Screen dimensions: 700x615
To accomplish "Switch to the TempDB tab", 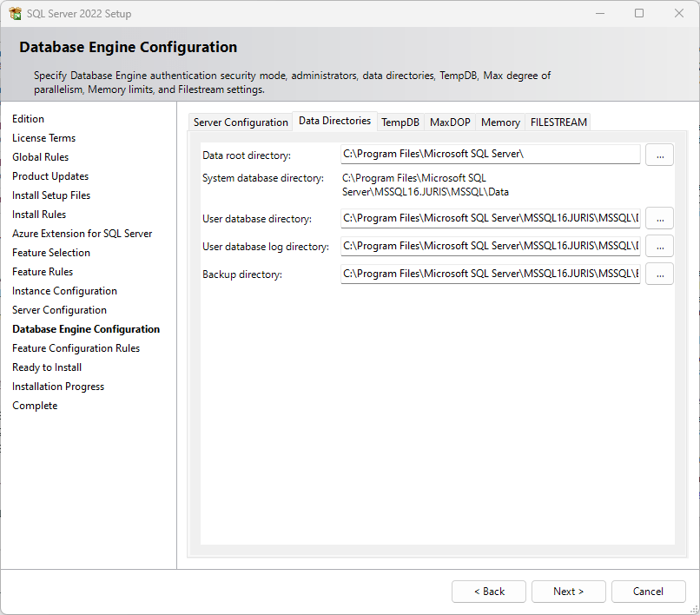I will pos(400,122).
